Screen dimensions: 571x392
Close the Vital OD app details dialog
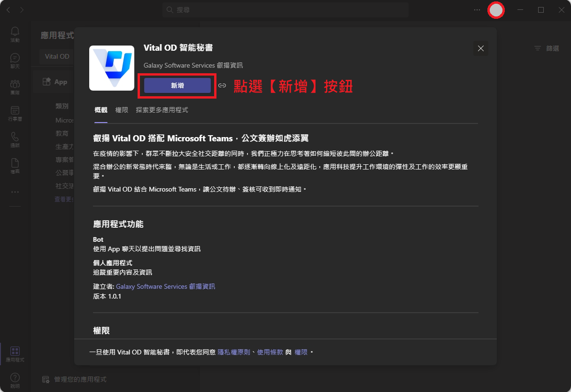(x=480, y=48)
